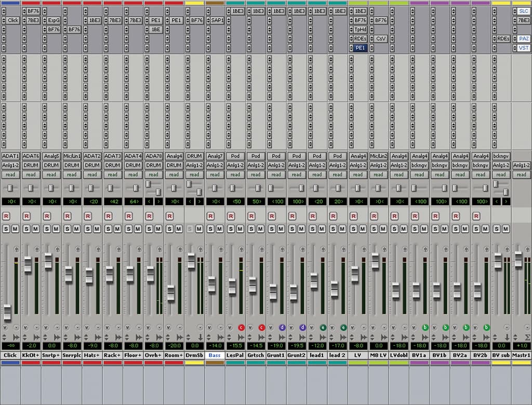Open 'read' automation mode on Bass track
Image resolution: width=532 pixels, height=405 pixels.
[215, 174]
